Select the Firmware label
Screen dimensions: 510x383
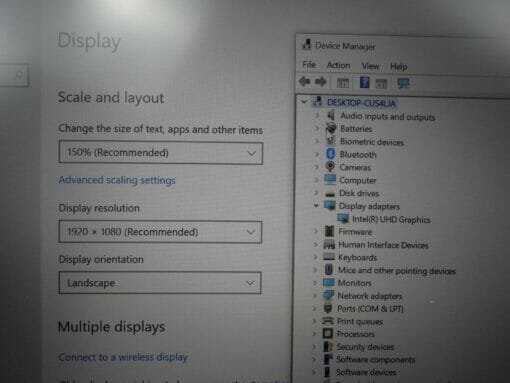[355, 232]
